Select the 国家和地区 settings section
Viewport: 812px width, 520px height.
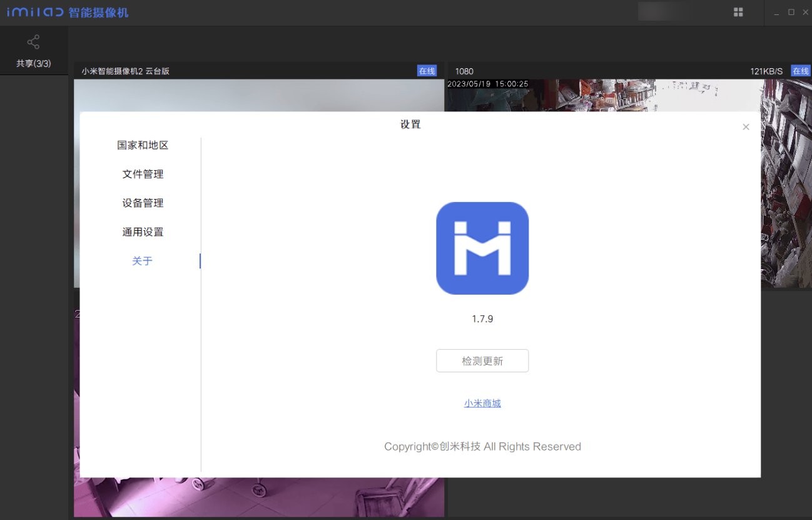[x=143, y=145]
